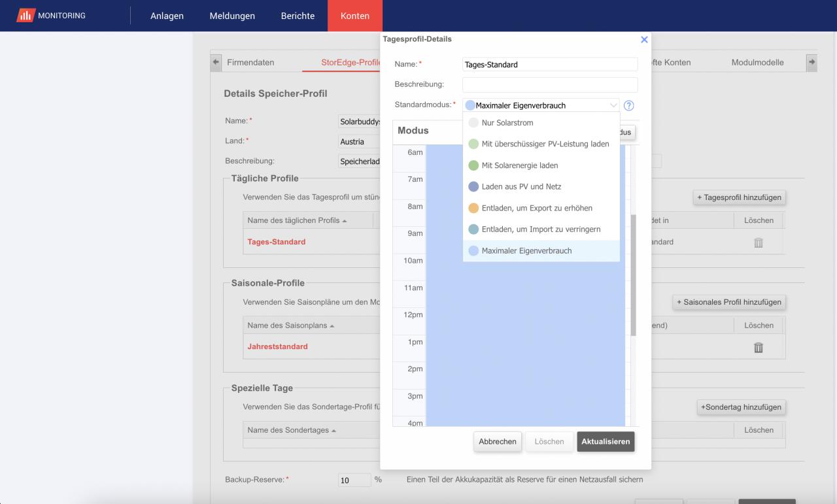Image resolution: width=837 pixels, height=504 pixels.
Task: Sort by Name des Sondertages arrow
Action: point(335,431)
